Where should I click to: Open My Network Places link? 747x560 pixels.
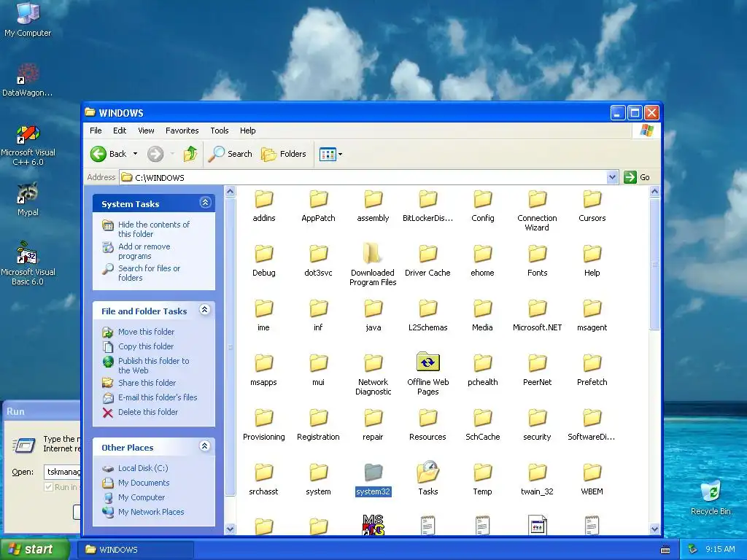click(x=151, y=512)
